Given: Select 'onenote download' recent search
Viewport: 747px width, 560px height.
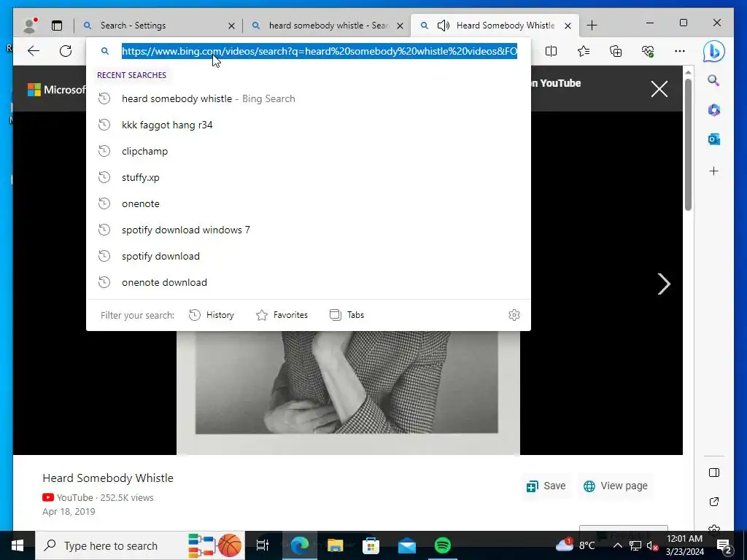Looking at the screenshot, I should pos(309,282).
